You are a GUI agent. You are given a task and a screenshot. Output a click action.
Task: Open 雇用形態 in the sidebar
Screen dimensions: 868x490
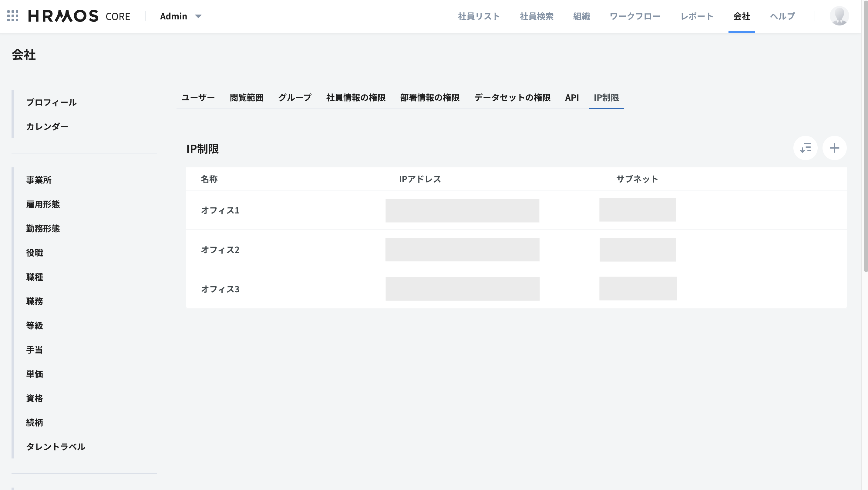click(43, 204)
